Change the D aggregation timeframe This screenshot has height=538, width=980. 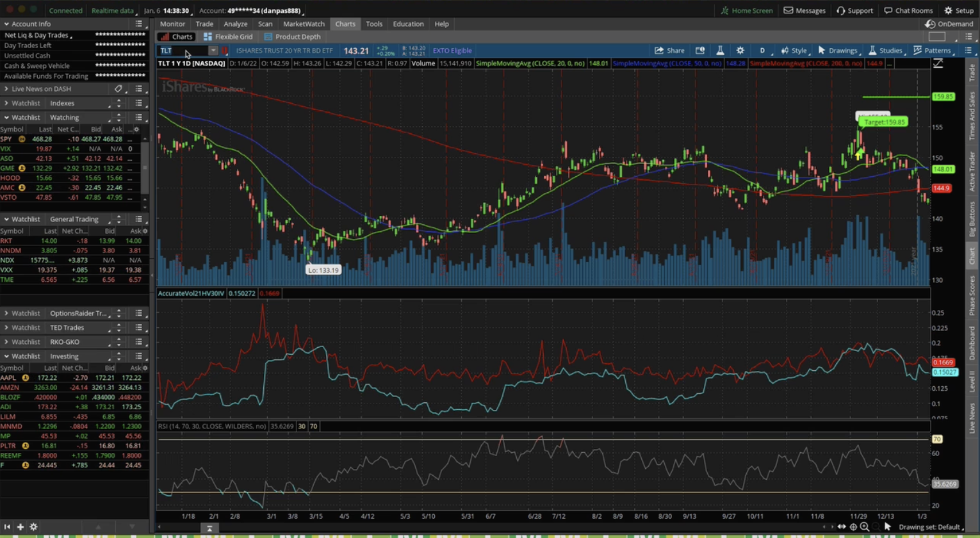point(762,51)
